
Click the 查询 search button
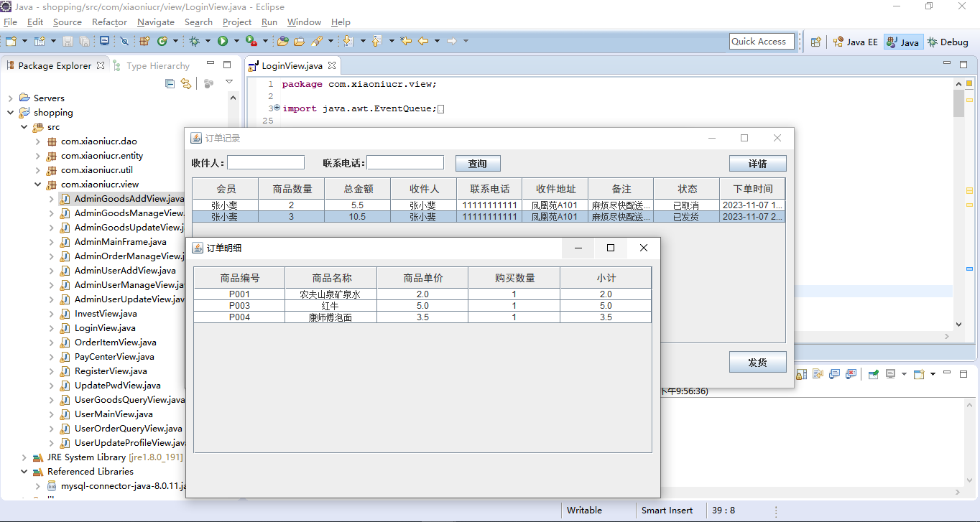point(478,164)
